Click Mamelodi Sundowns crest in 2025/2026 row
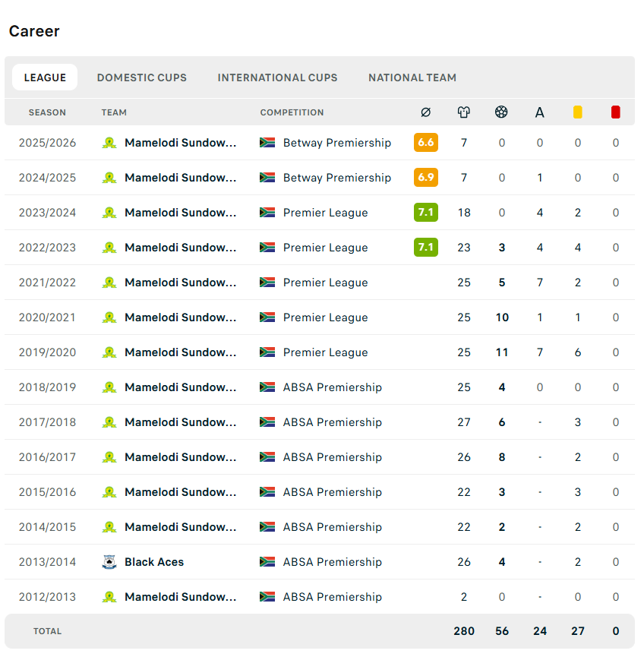 [109, 143]
